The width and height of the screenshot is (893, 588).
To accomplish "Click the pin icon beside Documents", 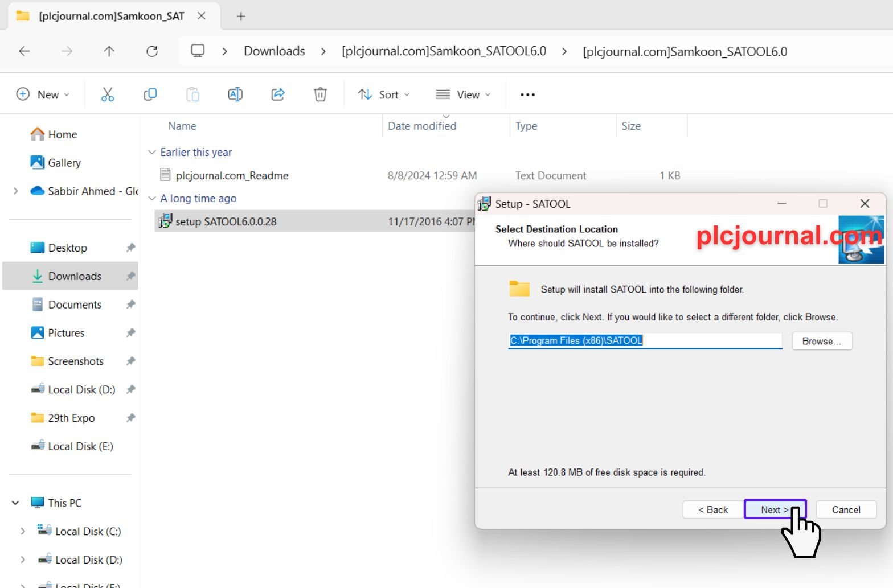I will [131, 305].
